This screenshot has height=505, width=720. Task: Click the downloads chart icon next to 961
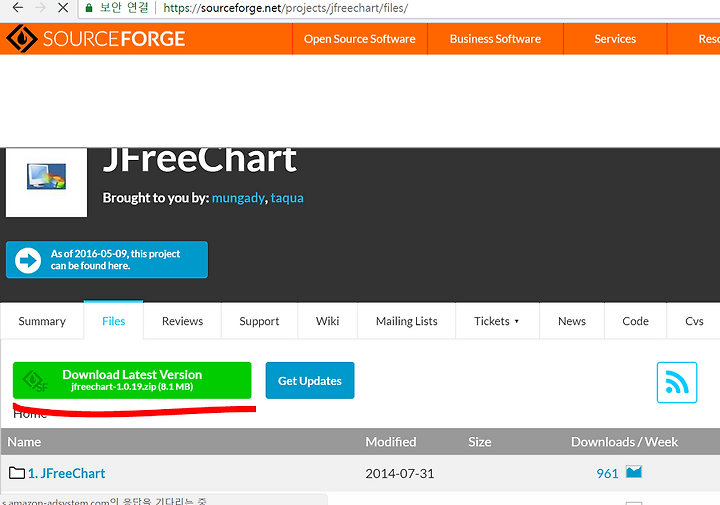pos(634,472)
